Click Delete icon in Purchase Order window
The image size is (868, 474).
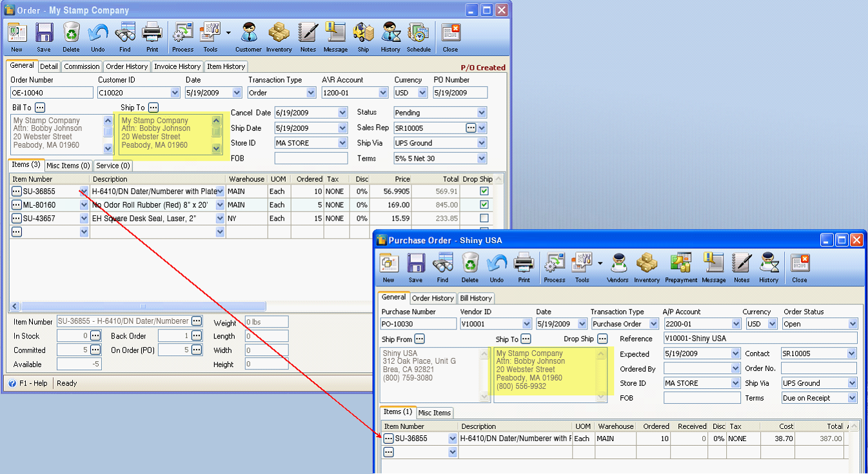pos(470,263)
